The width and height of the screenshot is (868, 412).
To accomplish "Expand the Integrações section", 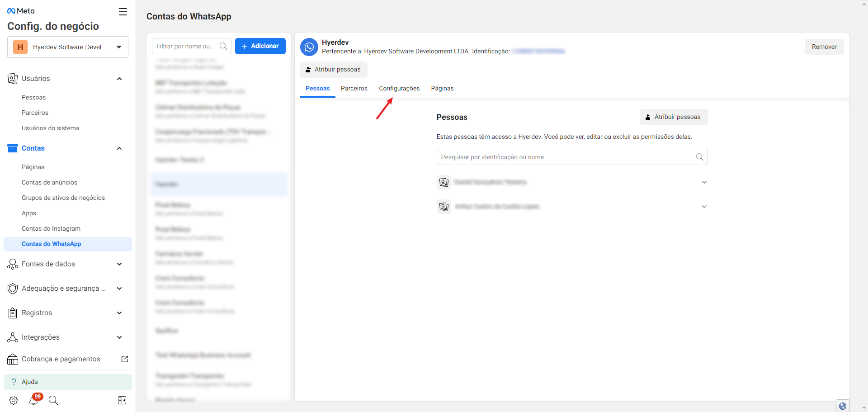I will 119,337.
